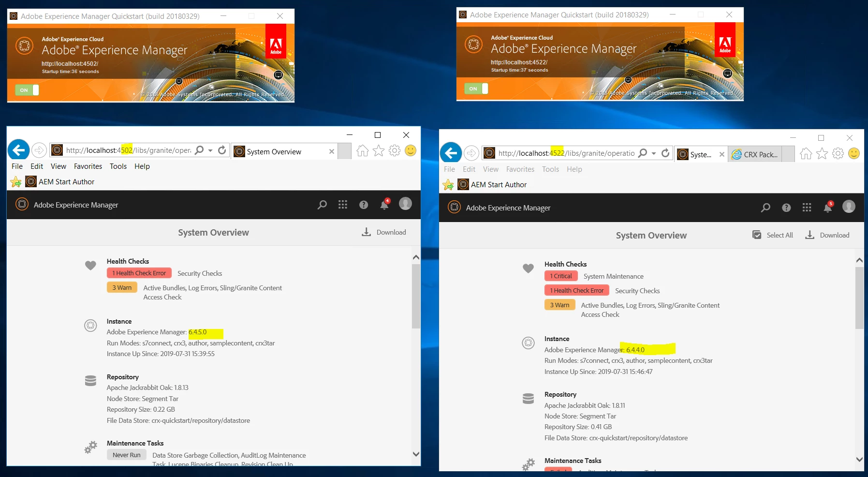Screen dimensions: 868x477
Task: Open AEM search in right window header
Action: point(765,208)
